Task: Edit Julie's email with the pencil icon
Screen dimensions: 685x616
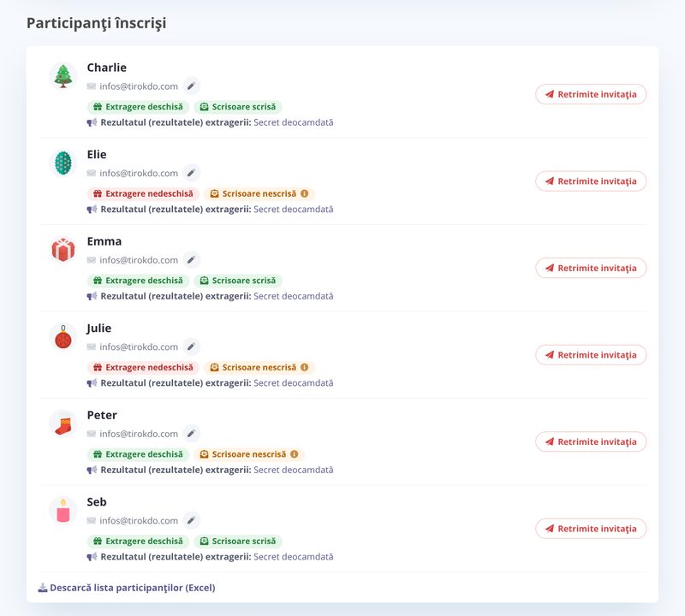Action: coord(191,346)
